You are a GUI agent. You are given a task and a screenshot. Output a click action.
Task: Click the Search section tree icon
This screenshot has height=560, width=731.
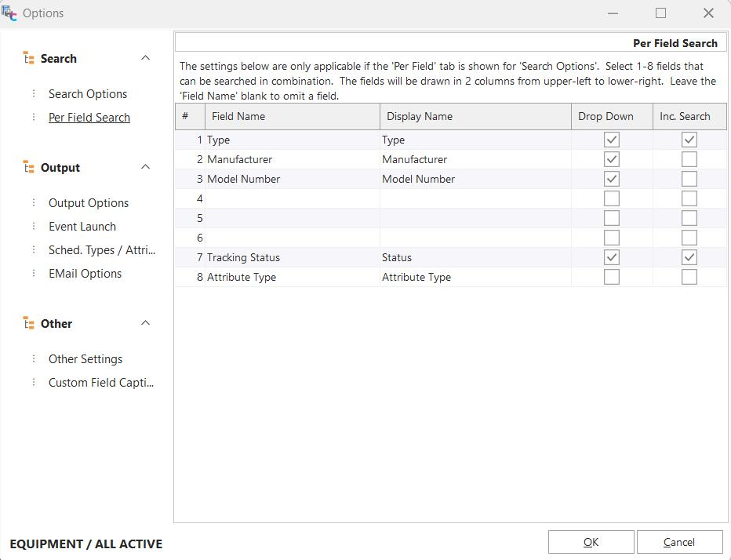click(29, 59)
